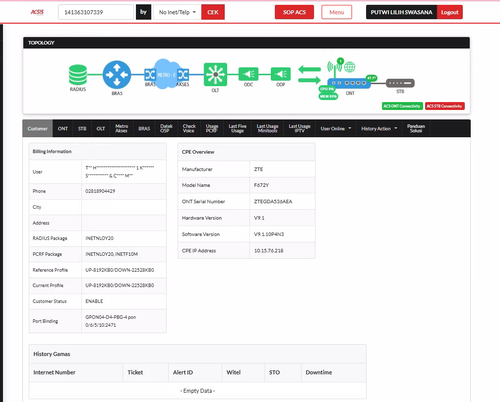Click the blue BRAS router icon

point(117,74)
